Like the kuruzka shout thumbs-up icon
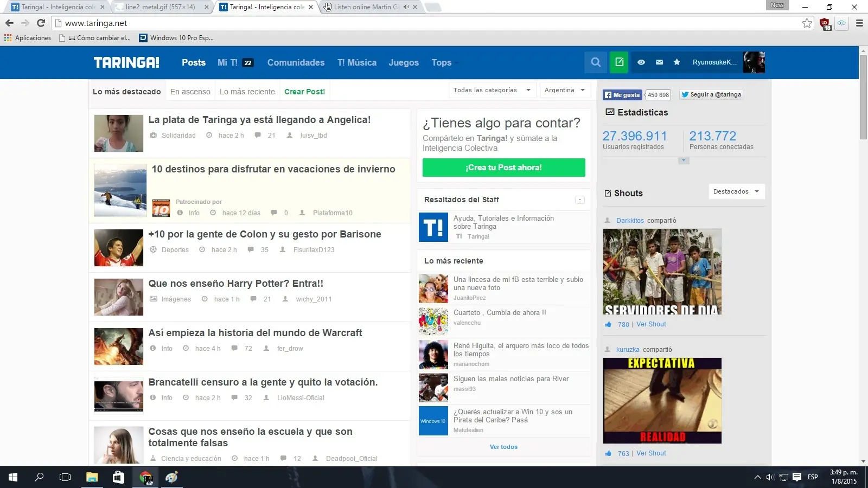This screenshot has height=488, width=868. click(x=608, y=453)
